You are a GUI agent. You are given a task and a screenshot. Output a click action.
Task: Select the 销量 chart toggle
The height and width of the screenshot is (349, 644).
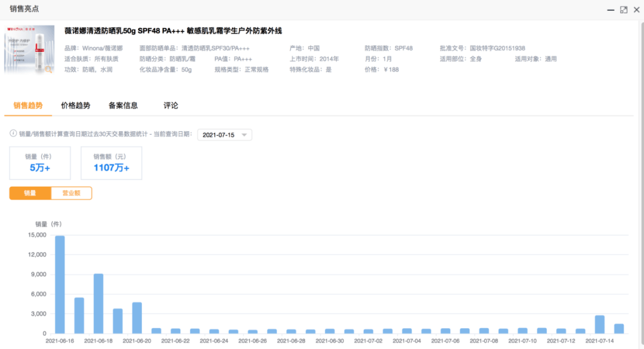click(x=30, y=193)
